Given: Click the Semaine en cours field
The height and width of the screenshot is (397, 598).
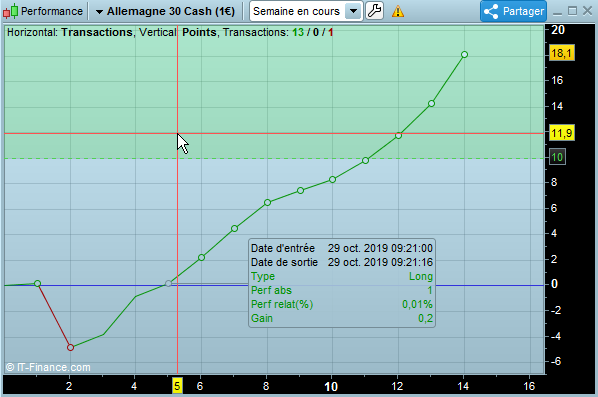Looking at the screenshot, I should coord(306,11).
